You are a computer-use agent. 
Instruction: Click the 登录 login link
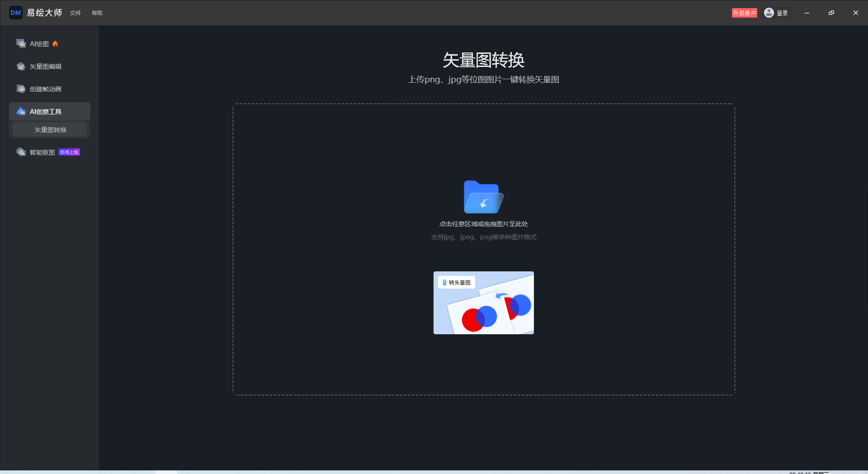[x=782, y=13]
